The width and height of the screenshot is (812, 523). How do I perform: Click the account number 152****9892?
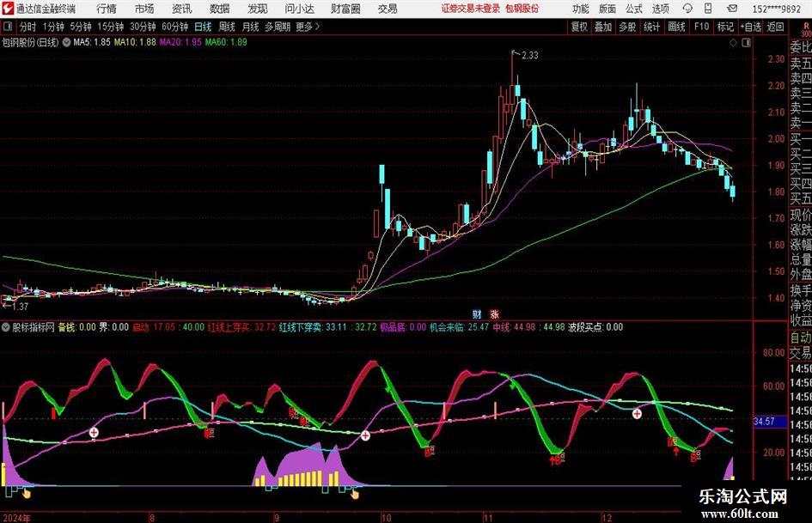click(776, 9)
